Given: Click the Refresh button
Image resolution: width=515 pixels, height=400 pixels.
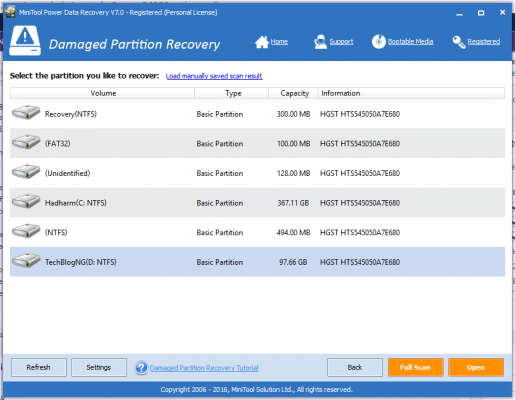Looking at the screenshot, I should click(39, 367).
